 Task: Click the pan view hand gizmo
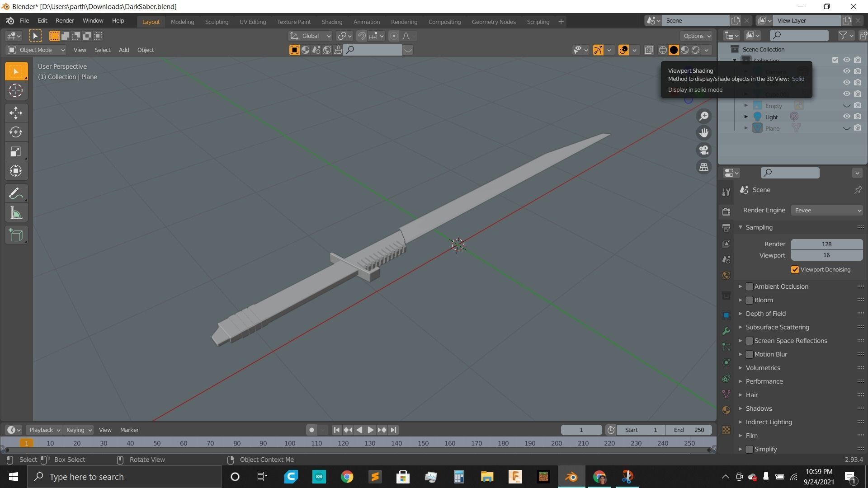pos(704,133)
